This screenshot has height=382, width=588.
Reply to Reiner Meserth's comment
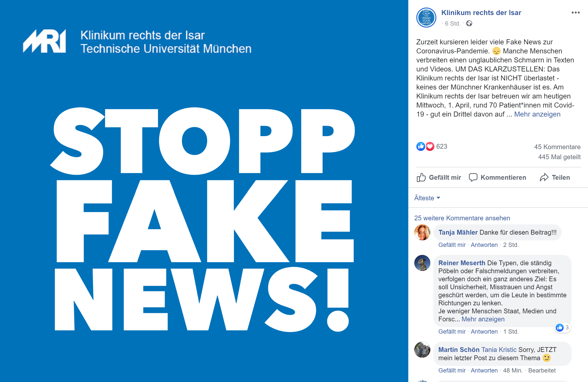pyautogui.click(x=484, y=332)
